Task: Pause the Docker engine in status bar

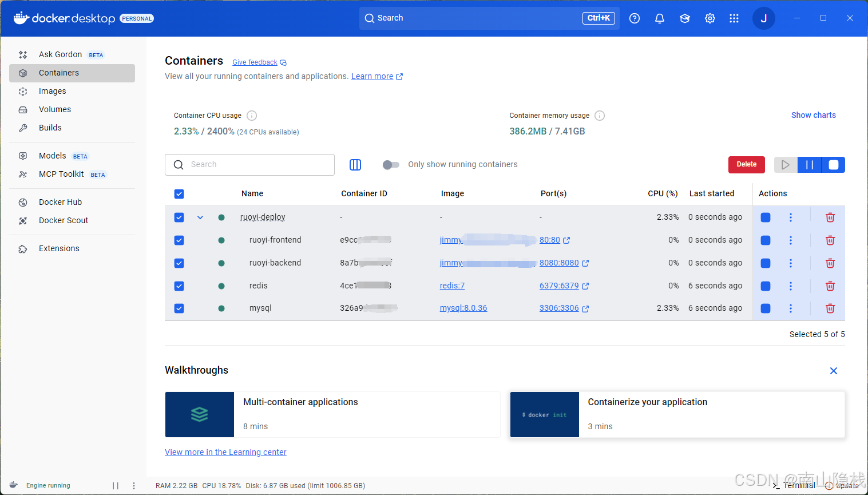Action: (116, 486)
